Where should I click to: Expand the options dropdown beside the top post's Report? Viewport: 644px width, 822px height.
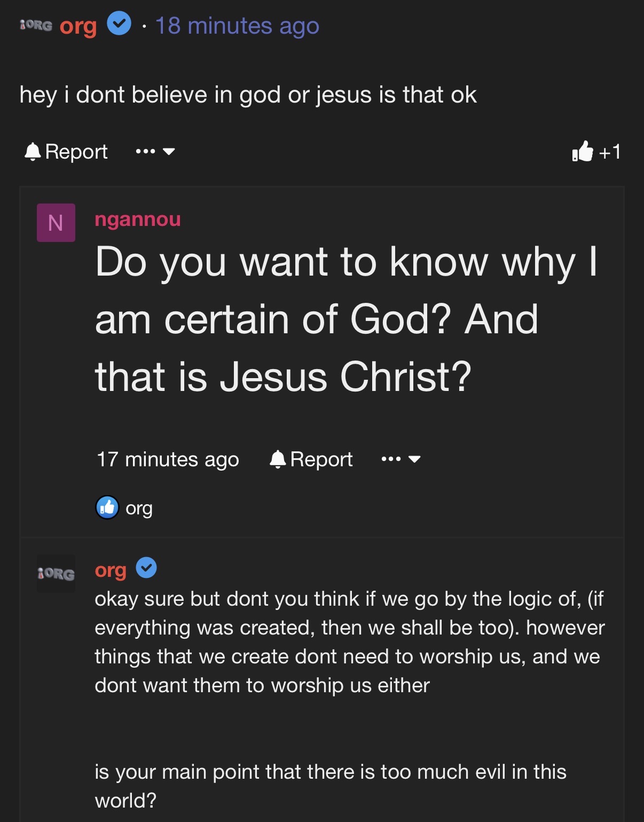coord(169,152)
